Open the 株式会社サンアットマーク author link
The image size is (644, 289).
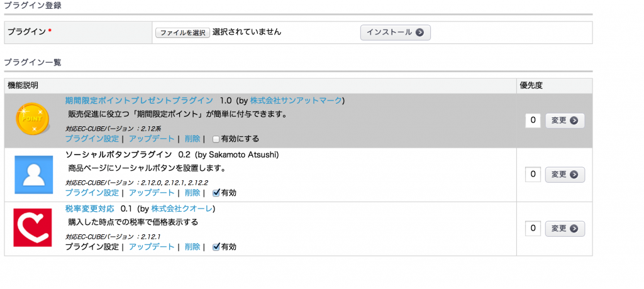(x=296, y=100)
